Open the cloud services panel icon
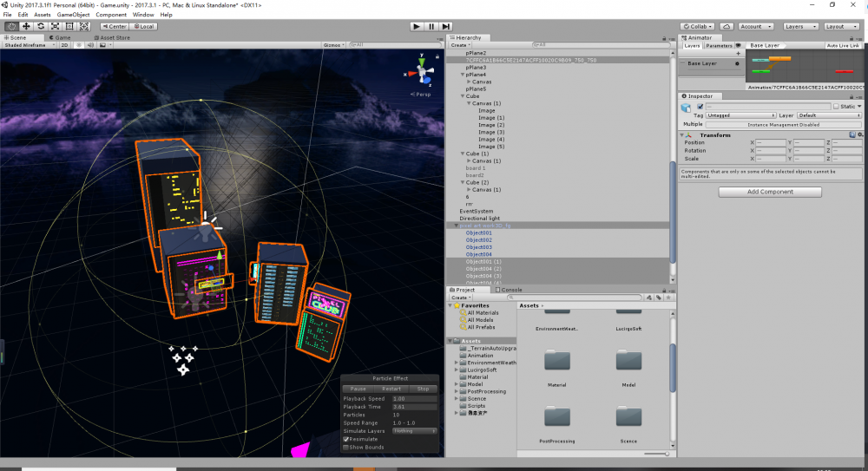The width and height of the screenshot is (868, 471). point(727,26)
